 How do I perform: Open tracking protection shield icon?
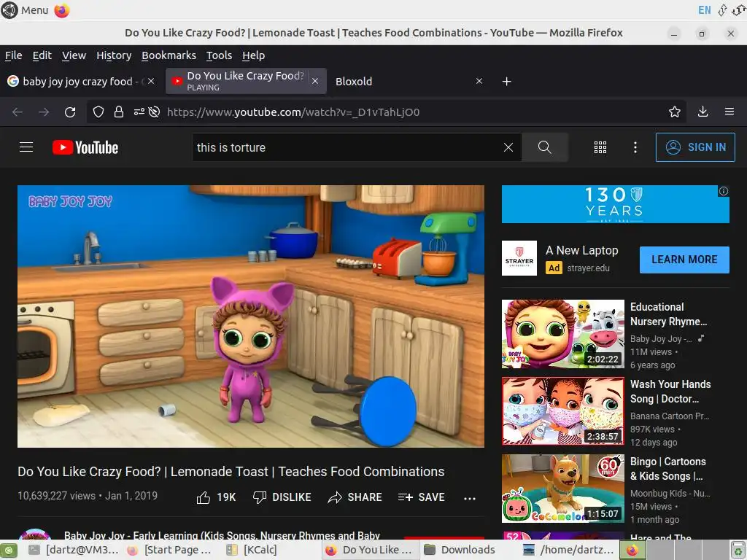tap(98, 112)
